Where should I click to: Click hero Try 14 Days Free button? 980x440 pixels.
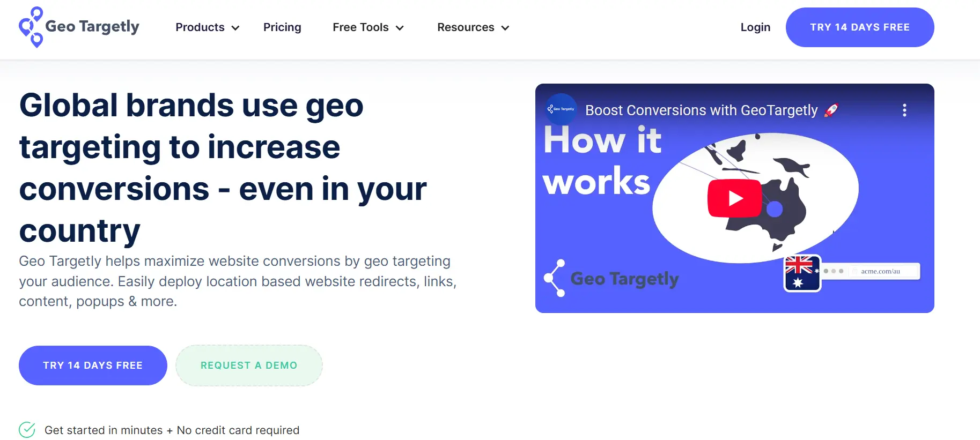tap(93, 366)
